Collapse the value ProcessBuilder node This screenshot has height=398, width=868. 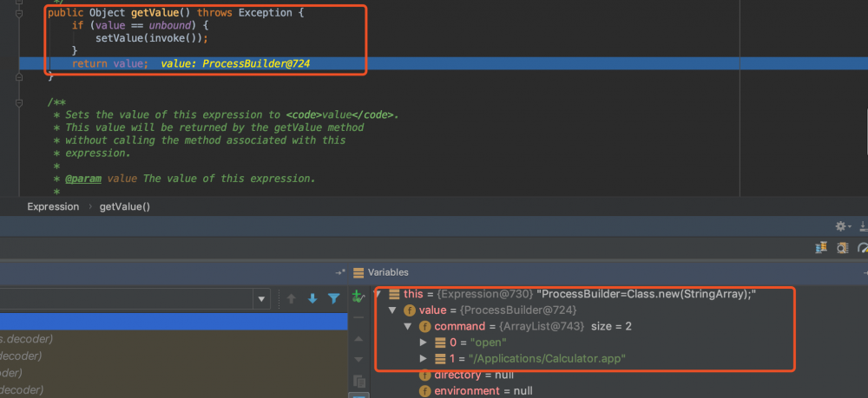click(x=393, y=310)
